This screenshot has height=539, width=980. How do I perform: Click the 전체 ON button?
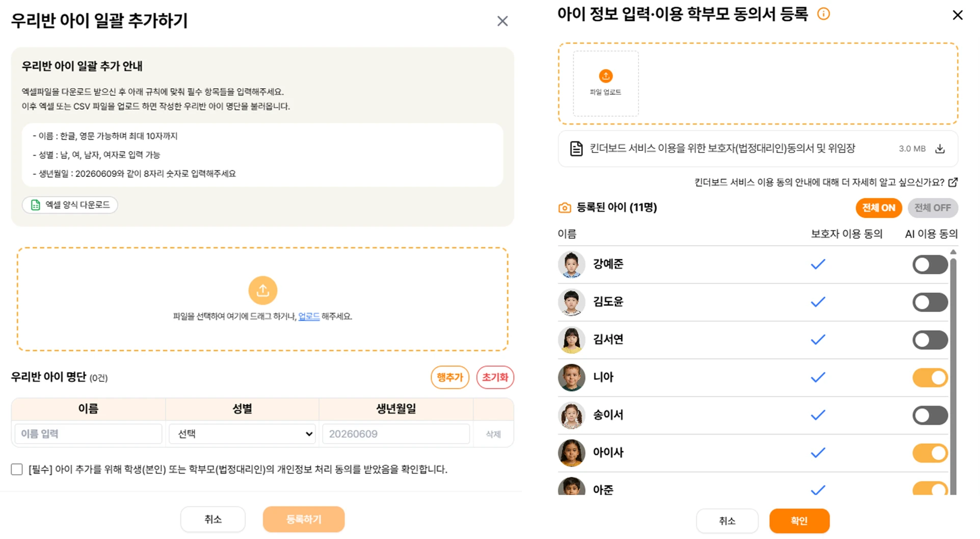(878, 208)
